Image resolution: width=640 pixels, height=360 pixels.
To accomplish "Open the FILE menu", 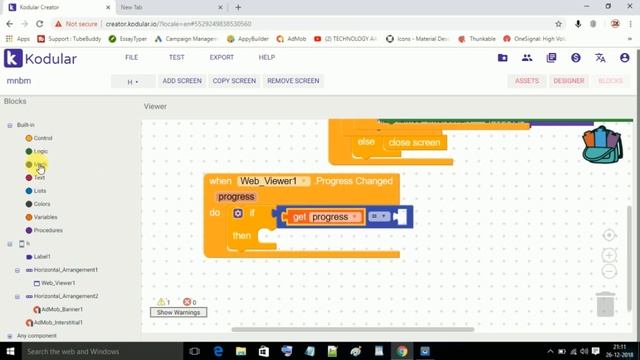I will point(131,57).
